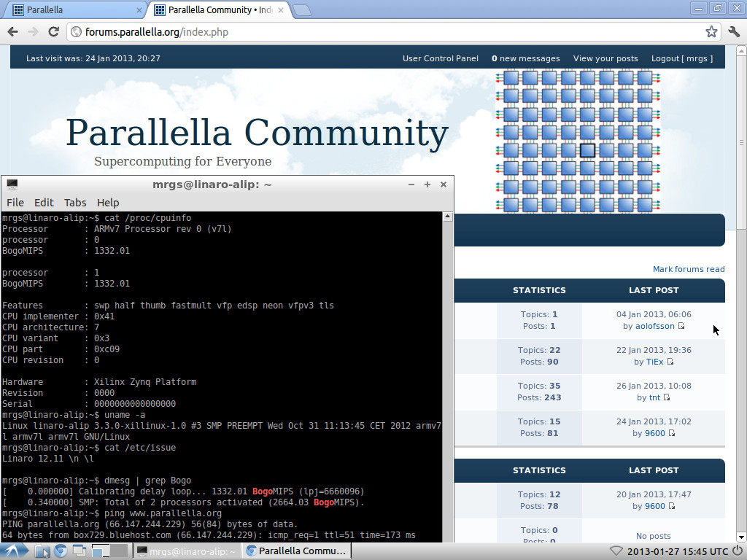Open the terminal Tabs menu
The width and height of the screenshot is (747, 560).
tap(75, 203)
